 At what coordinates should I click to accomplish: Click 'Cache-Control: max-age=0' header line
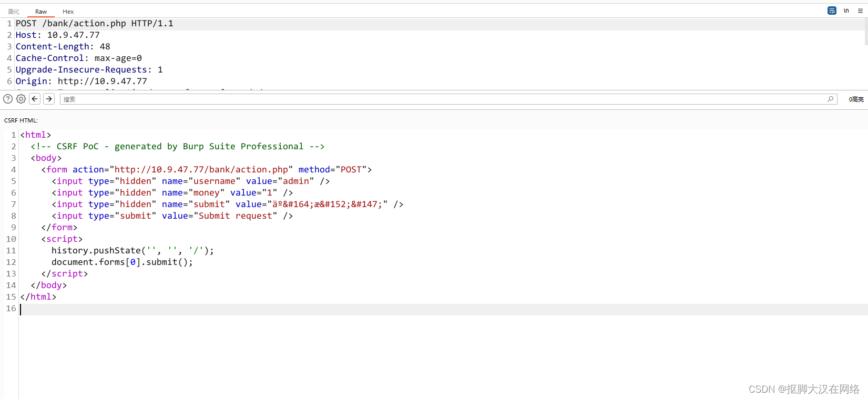pos(79,58)
